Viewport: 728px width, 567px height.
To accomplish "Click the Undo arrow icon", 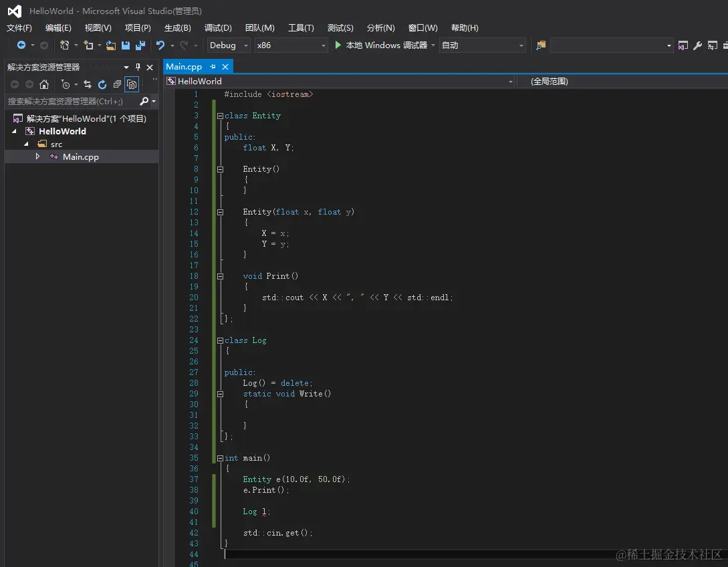I will tap(160, 45).
